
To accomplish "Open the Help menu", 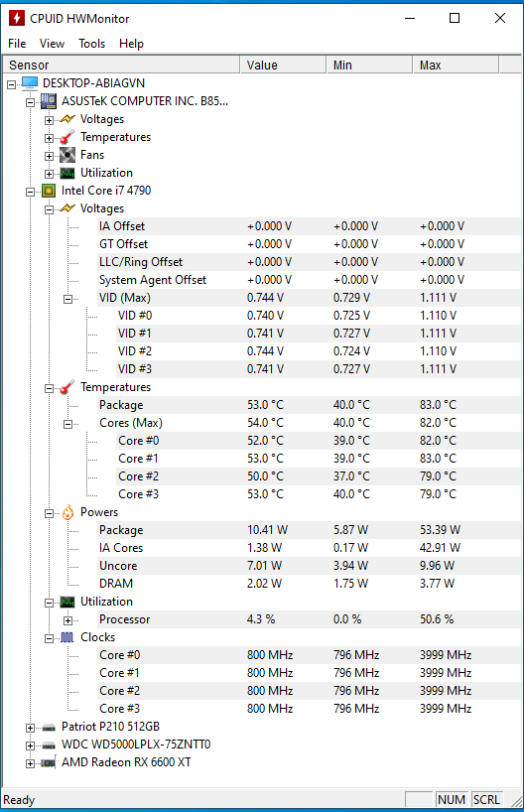I will (x=131, y=44).
